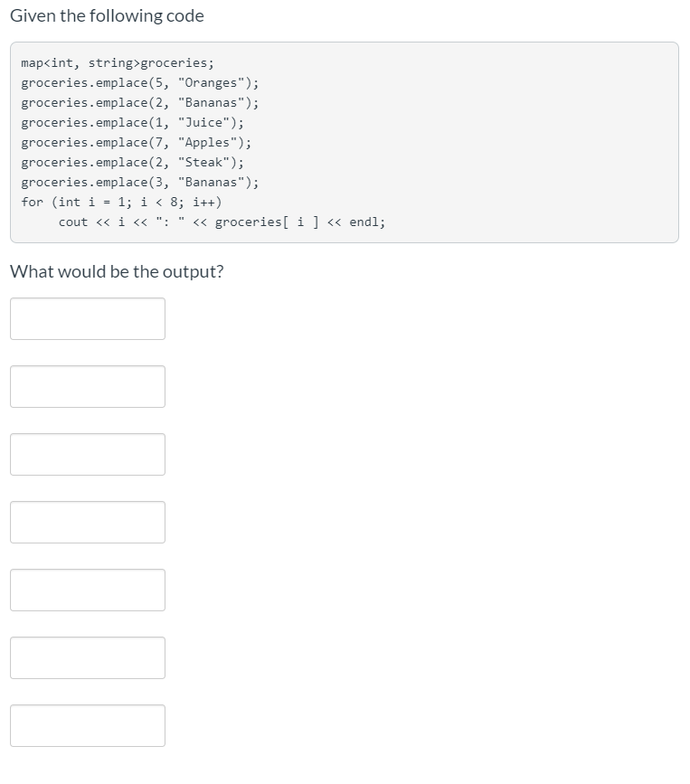This screenshot has height=784, width=690.
Task: Click the emplace Oranges code line
Action: [139, 82]
